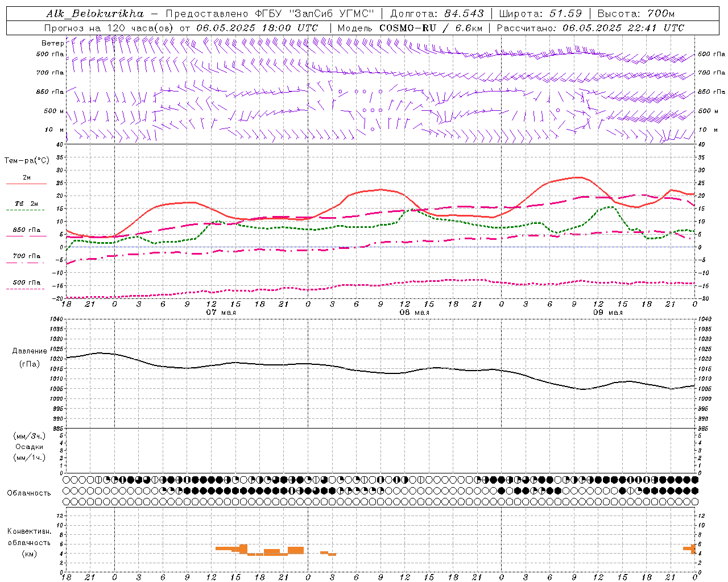Click '500 гПа' in the temperature legend
Viewport: 728px width, 582px height.
tap(27, 282)
